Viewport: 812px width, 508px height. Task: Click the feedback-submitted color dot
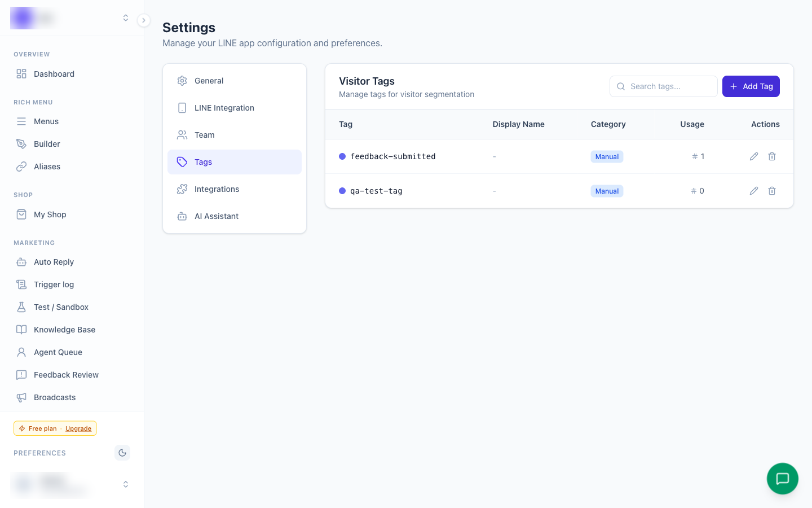point(342,156)
